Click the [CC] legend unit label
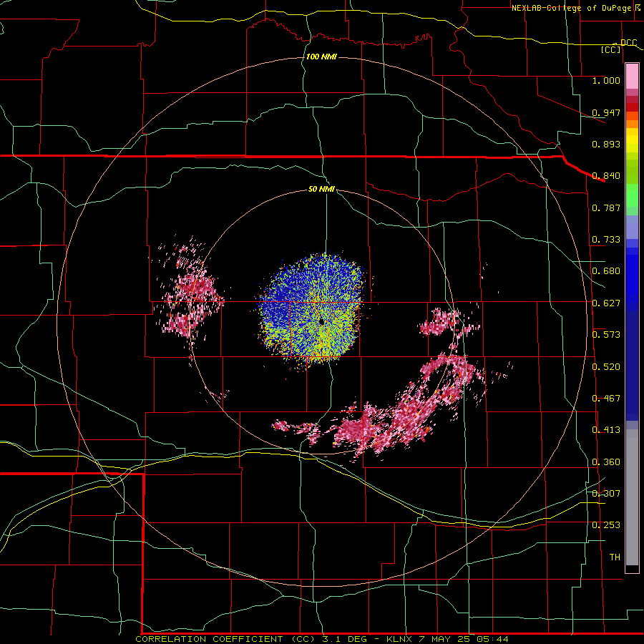The width and height of the screenshot is (644, 644). [611, 49]
